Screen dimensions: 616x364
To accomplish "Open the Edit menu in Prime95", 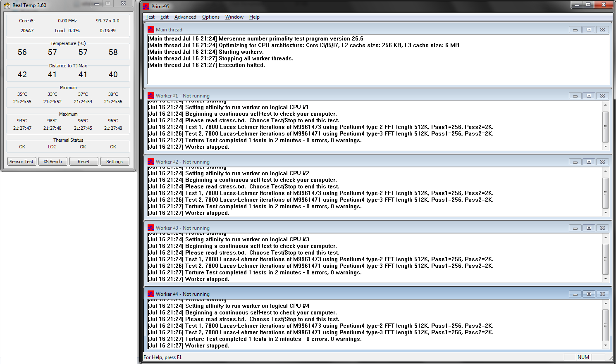I will pyautogui.click(x=165, y=17).
